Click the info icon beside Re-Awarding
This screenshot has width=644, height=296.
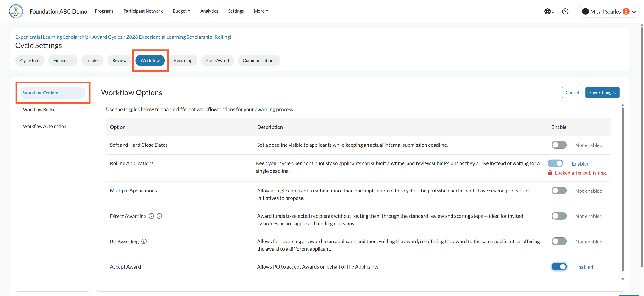[144, 242]
